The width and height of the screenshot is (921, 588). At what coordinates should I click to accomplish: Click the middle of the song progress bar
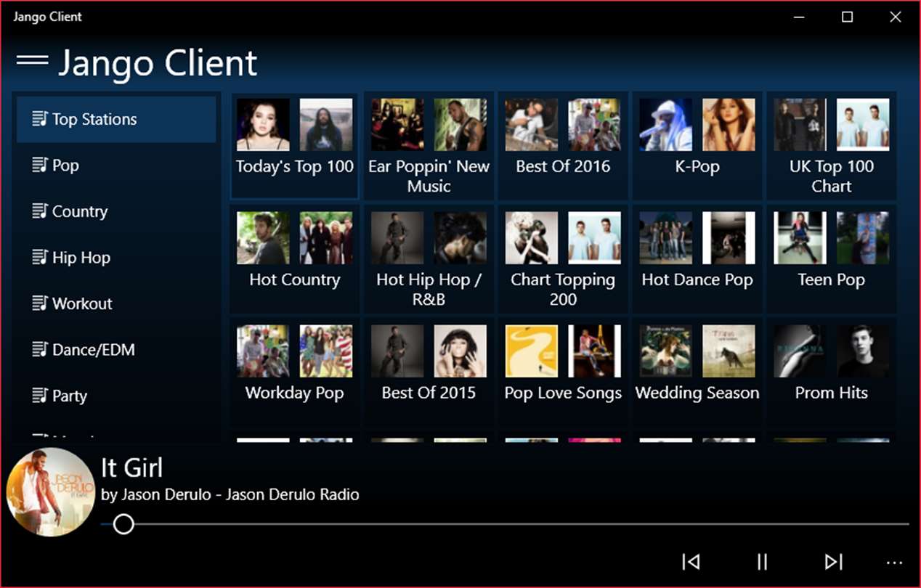click(x=505, y=523)
